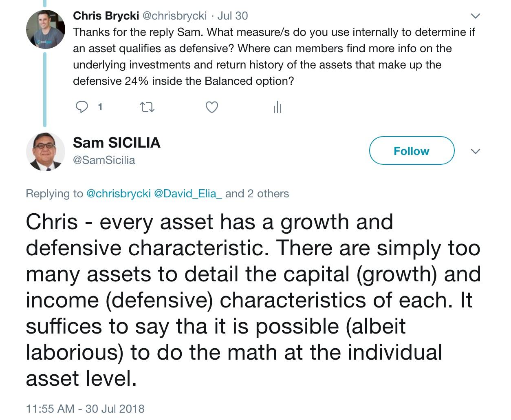Open more options chevron beside Follow
511x420 pixels.
coord(475,151)
